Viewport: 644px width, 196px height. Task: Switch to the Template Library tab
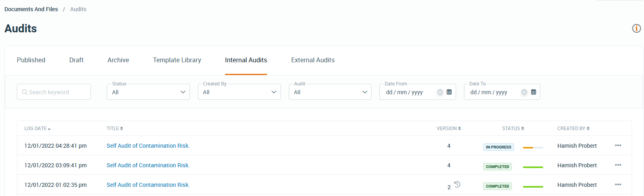click(177, 60)
